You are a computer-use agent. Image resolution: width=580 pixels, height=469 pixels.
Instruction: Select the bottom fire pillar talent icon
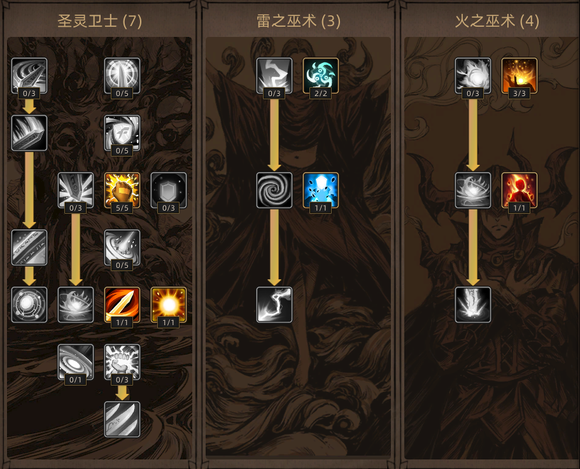[473, 305]
